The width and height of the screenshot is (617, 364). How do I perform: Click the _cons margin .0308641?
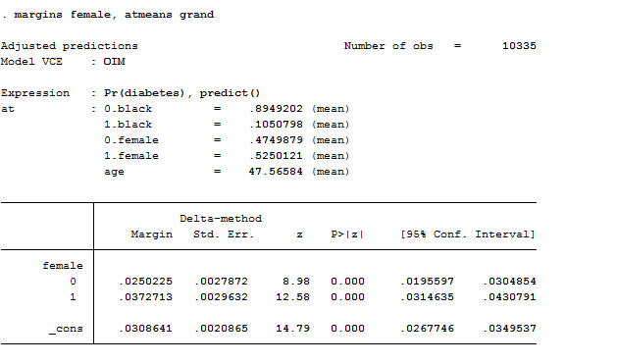click(x=145, y=329)
